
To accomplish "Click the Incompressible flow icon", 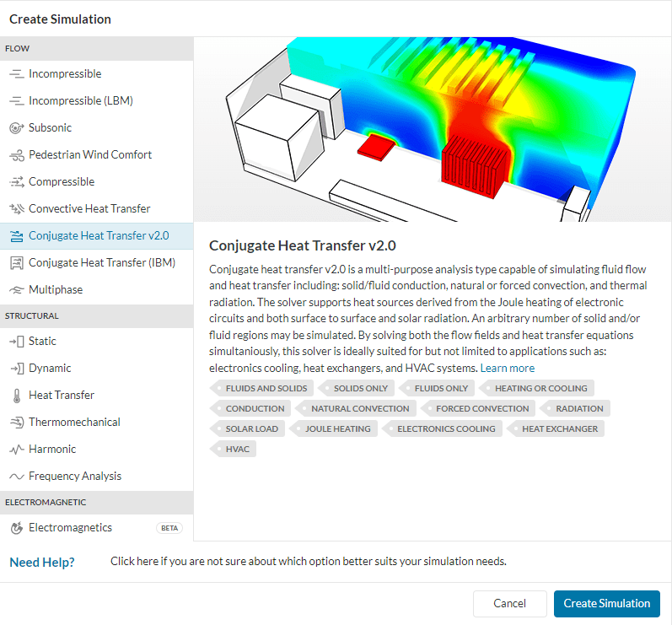I will point(16,74).
